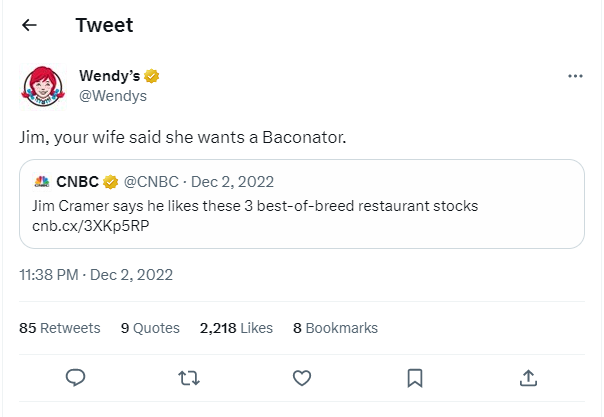Click the 8 Bookmarks count
Viewport: 604px width, 417px height.
(335, 328)
